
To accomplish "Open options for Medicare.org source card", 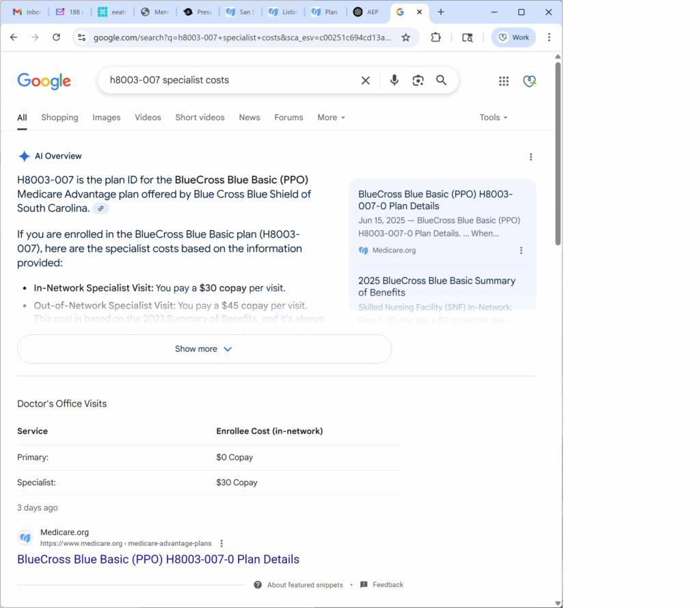I will (x=521, y=251).
